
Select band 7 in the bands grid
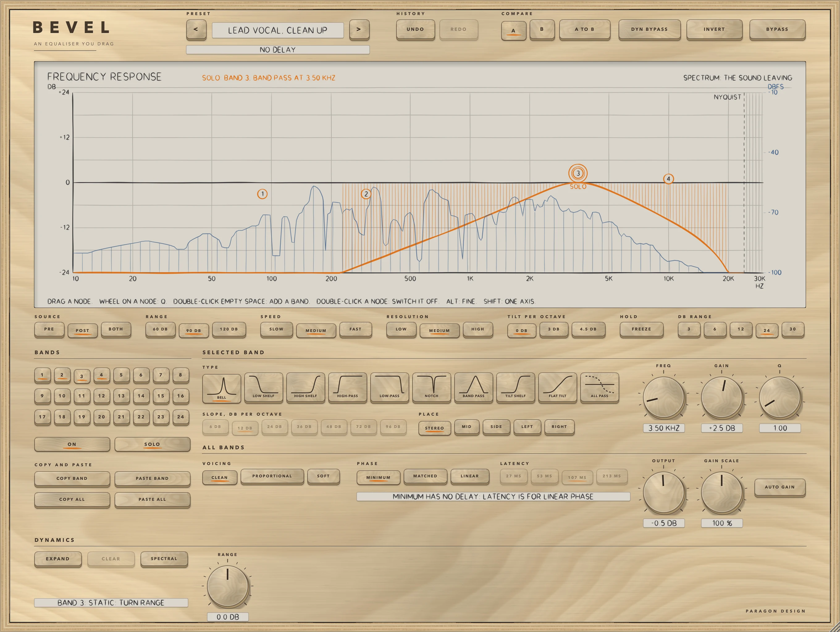tap(161, 375)
